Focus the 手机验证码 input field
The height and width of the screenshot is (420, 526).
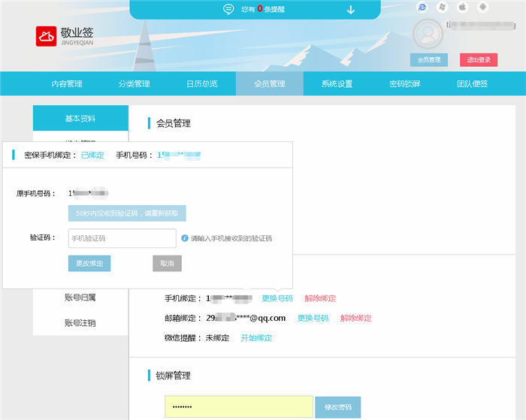pos(122,238)
